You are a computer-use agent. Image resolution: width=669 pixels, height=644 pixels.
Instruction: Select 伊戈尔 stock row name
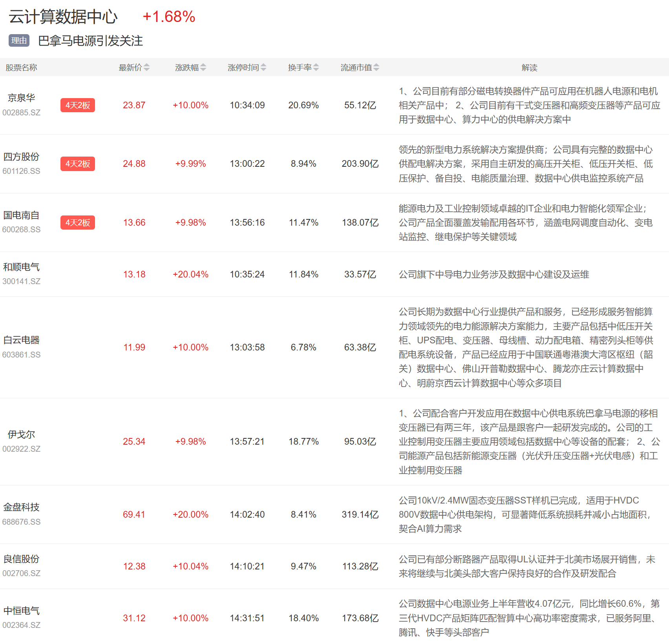coord(21,434)
